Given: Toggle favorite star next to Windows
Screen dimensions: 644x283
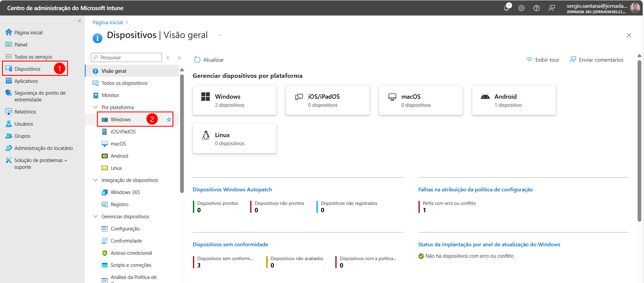Looking at the screenshot, I should click(x=169, y=120).
